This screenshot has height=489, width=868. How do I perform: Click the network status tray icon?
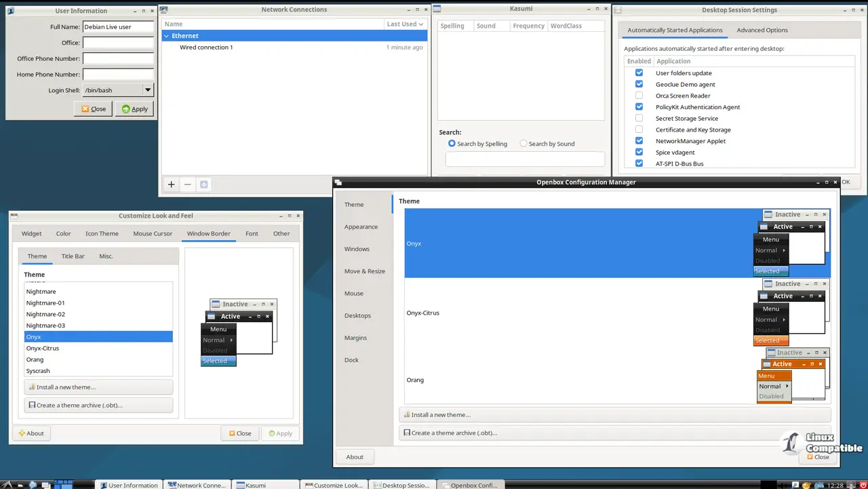[x=818, y=485]
